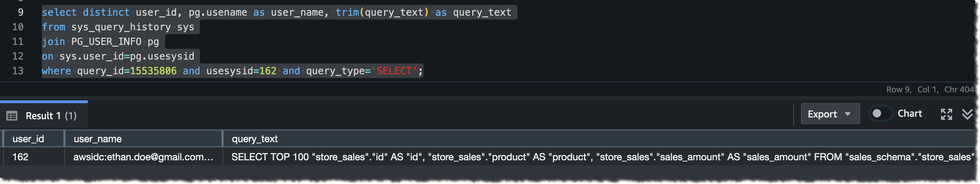980x184 pixels.
Task: Select the user_name column header
Action: click(143, 139)
